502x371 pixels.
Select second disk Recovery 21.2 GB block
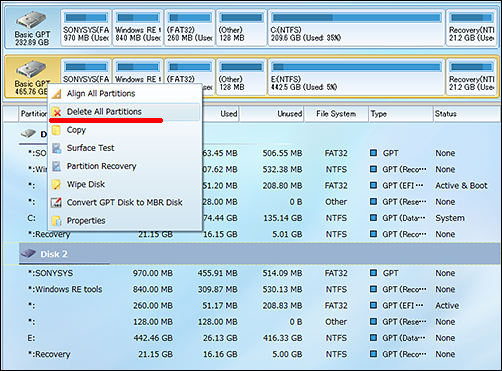tap(471, 77)
